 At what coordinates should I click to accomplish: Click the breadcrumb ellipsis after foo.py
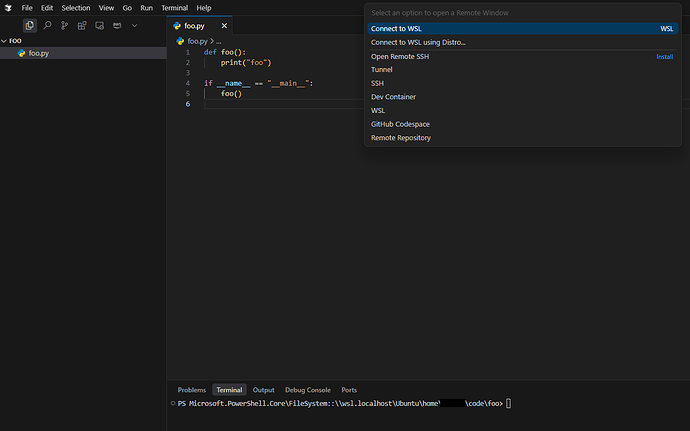[x=219, y=41]
